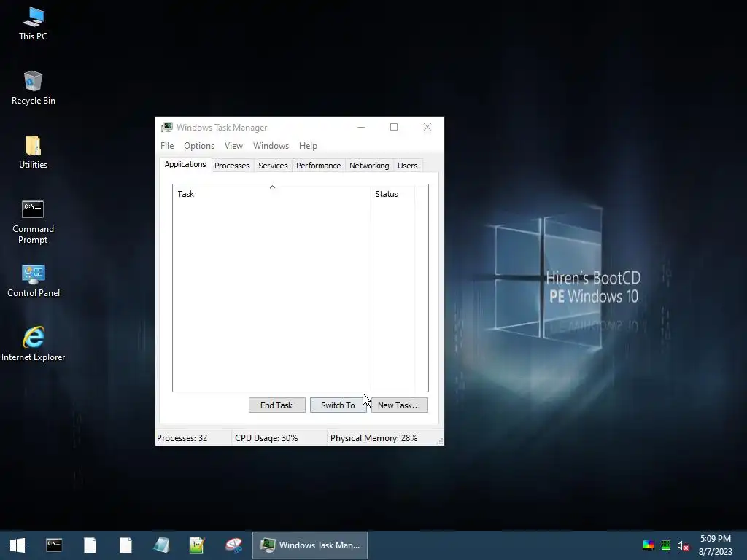Click 'Physical Memory: 28%' status text
Image resolution: width=747 pixels, height=560 pixels.
pyautogui.click(x=373, y=438)
